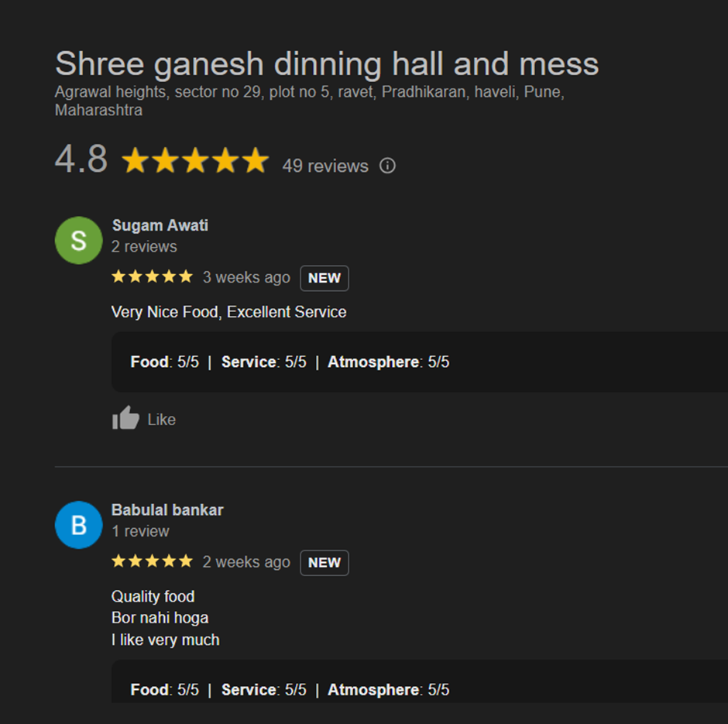Click Sugam Awati's 2 reviews text
The height and width of the screenshot is (724, 728).
pyautogui.click(x=144, y=246)
